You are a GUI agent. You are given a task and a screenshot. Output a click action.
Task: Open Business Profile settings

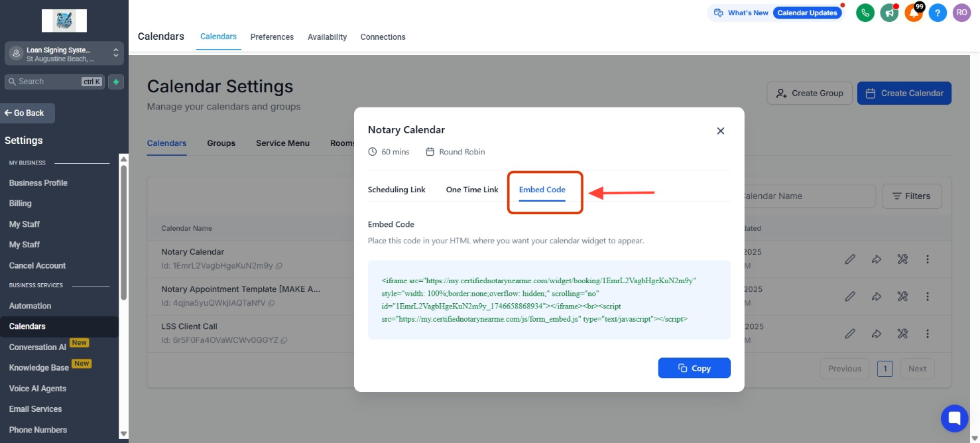click(x=38, y=183)
